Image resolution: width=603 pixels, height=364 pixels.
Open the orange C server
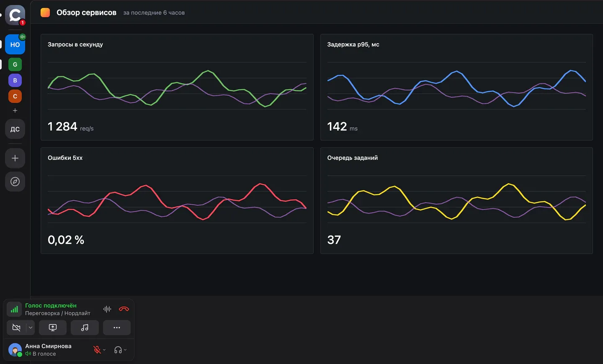15,96
